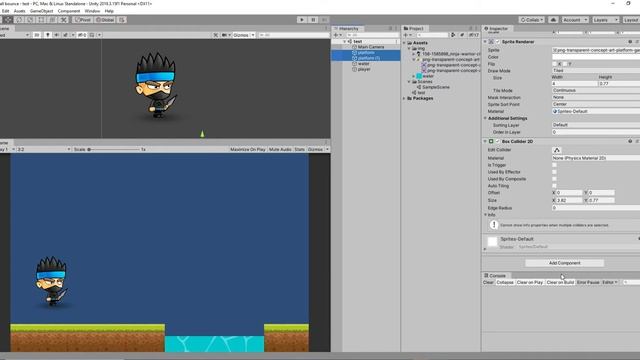Viewport: 640px width, 360px height.
Task: Click Project create plus button
Action: point(407,35)
